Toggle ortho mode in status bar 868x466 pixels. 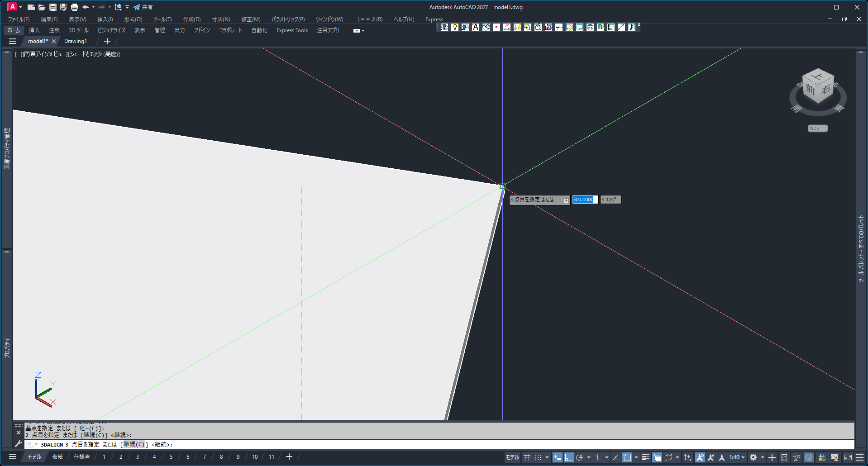click(x=569, y=457)
